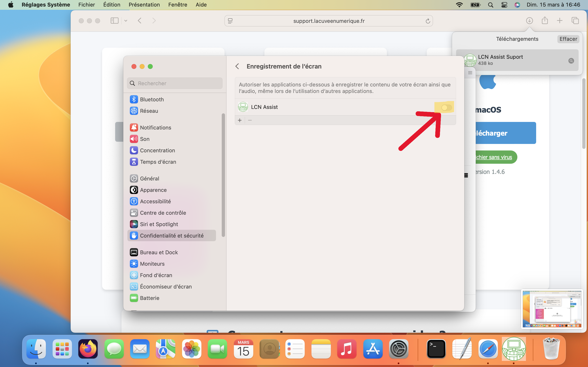
Task: Clear downloads with Effacer button
Action: pyautogui.click(x=568, y=39)
